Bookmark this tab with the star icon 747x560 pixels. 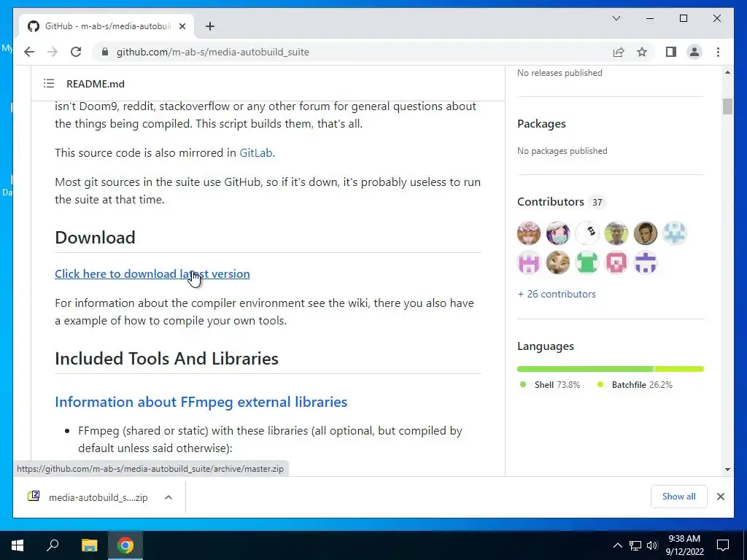pyautogui.click(x=642, y=52)
